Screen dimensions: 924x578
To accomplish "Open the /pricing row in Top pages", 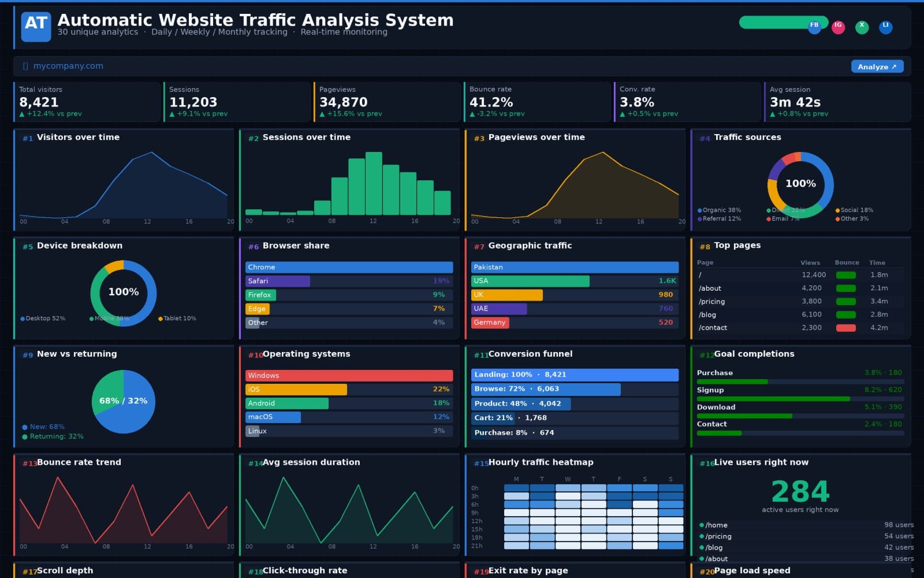I will click(800, 301).
